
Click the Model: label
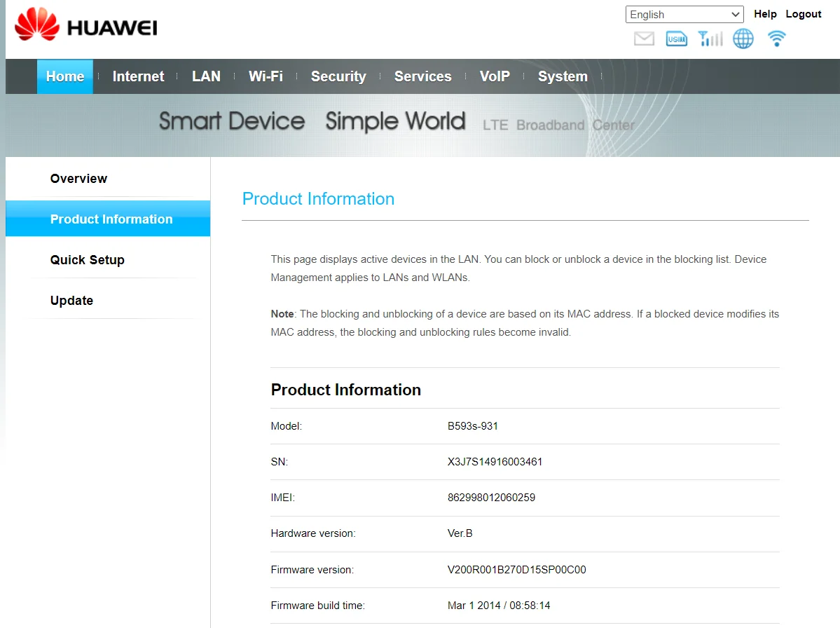(x=286, y=426)
